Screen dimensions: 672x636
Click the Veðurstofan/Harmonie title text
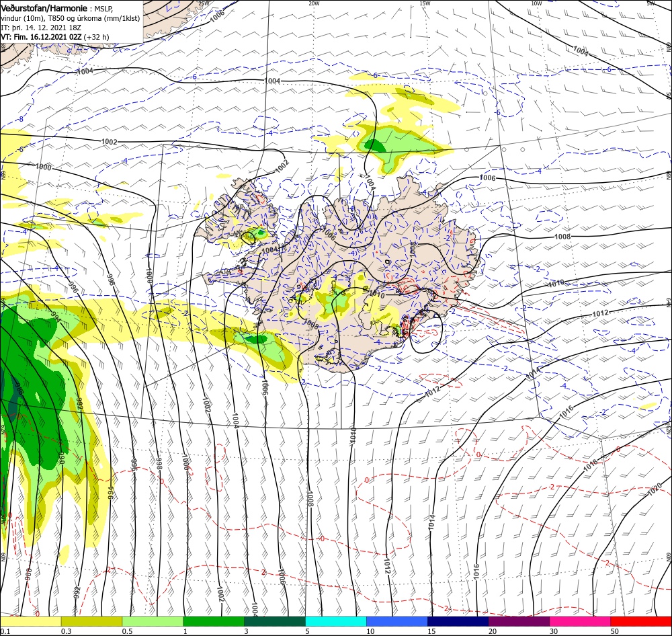[x=44, y=8]
